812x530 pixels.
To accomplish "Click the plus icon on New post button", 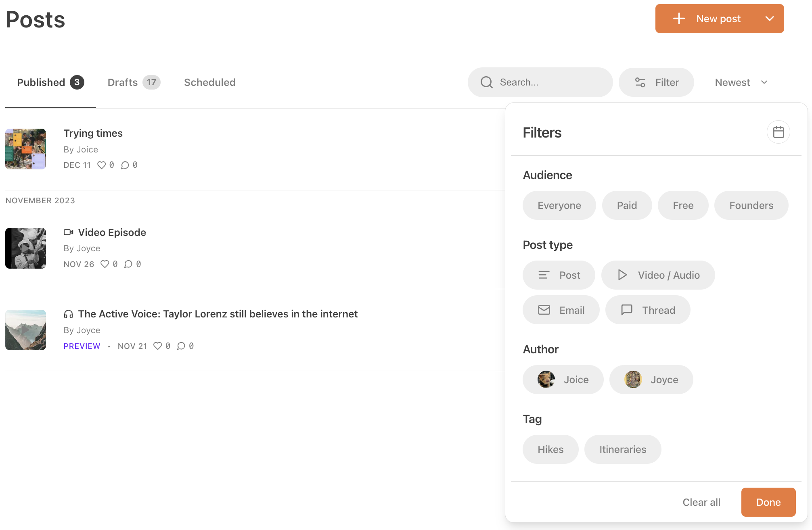I will pos(679,18).
